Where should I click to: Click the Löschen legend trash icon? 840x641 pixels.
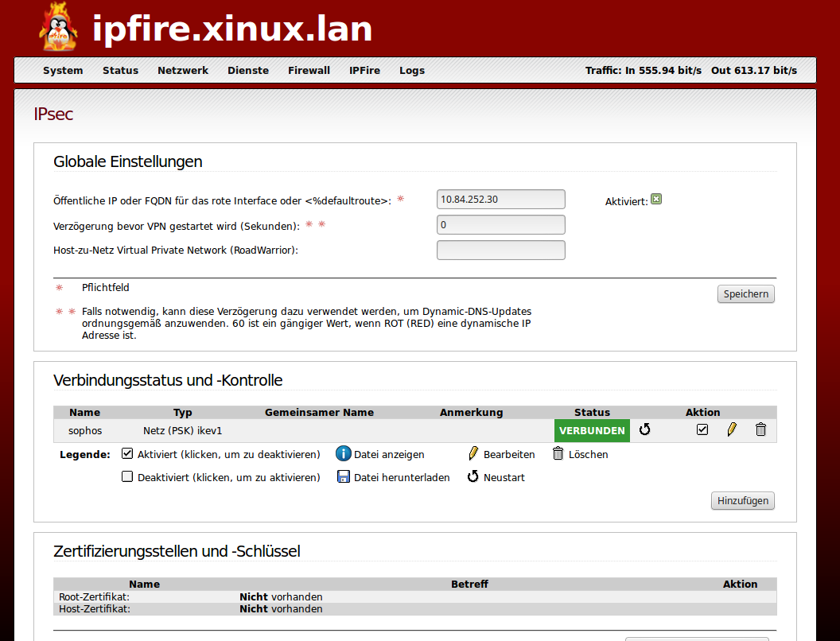click(x=558, y=454)
